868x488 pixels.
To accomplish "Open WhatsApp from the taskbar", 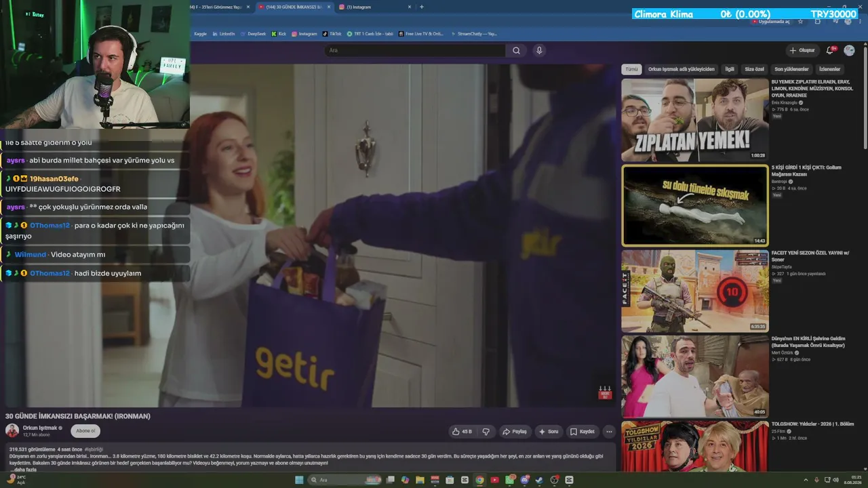I will (x=509, y=480).
